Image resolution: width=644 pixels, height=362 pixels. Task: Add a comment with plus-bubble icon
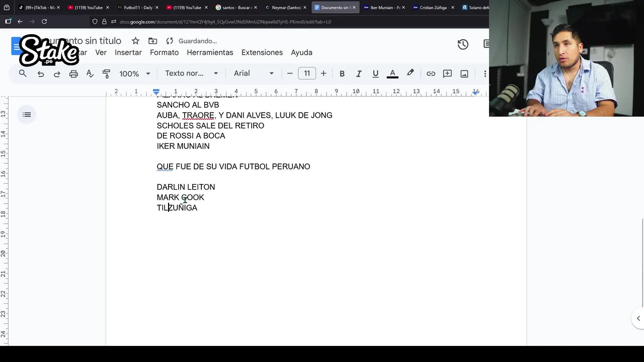[447, 73]
